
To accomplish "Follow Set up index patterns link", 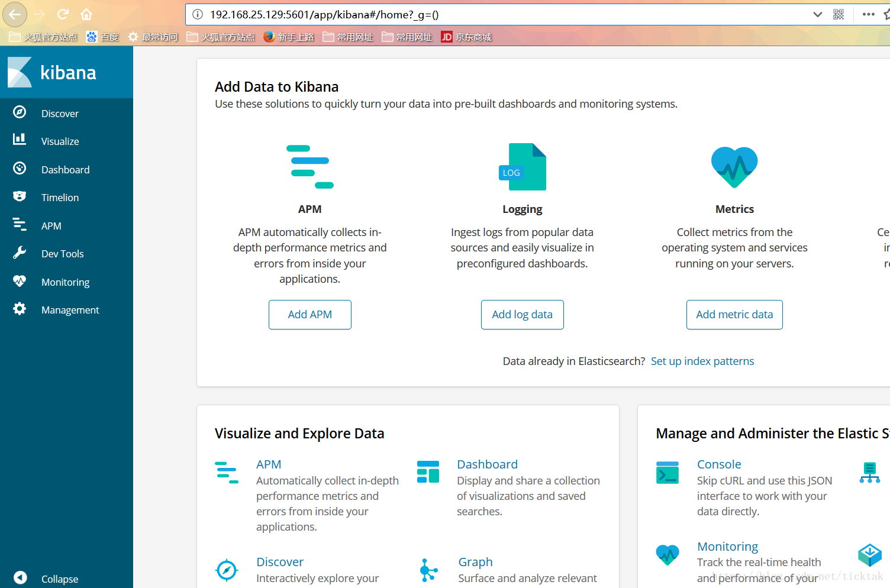I will (702, 361).
